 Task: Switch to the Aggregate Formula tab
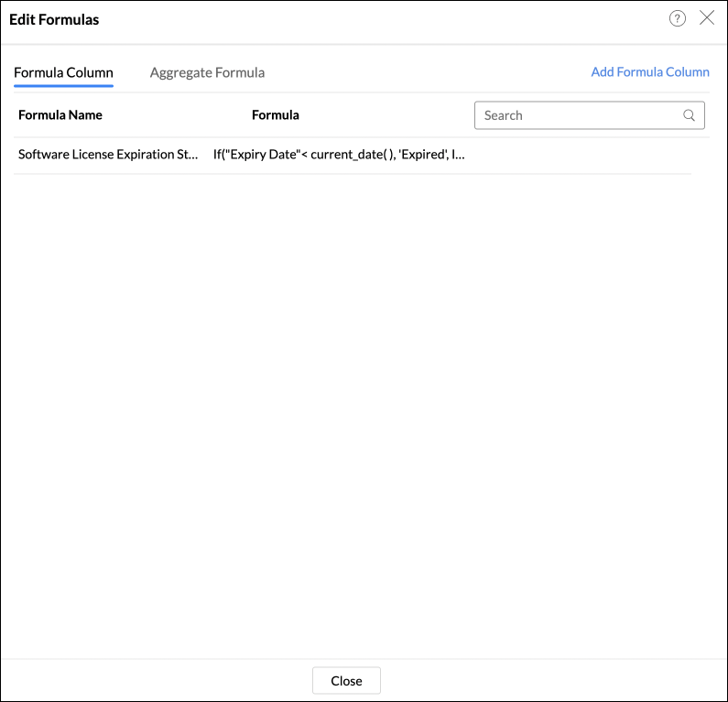pyautogui.click(x=207, y=72)
